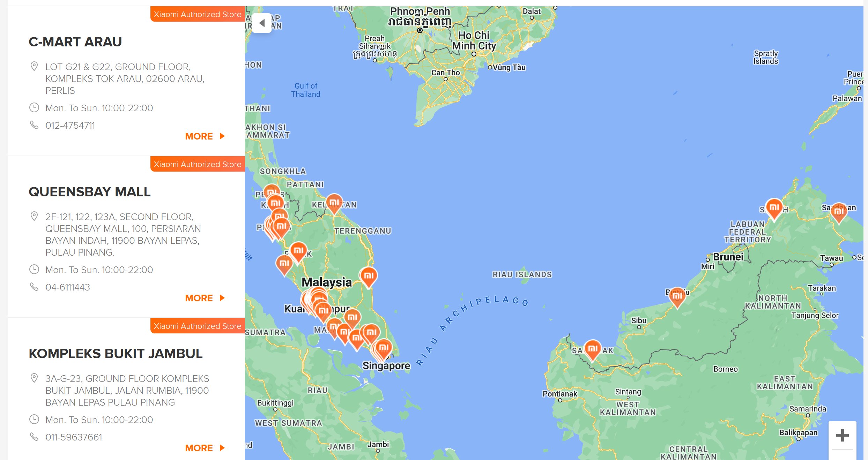Open MORE details for Kompleks Bukit Jambul
The height and width of the screenshot is (460, 868).
click(x=205, y=448)
